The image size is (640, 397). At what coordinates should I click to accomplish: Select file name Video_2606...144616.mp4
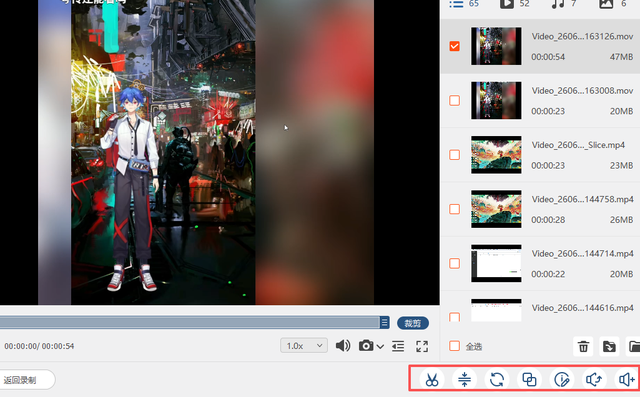click(582, 308)
